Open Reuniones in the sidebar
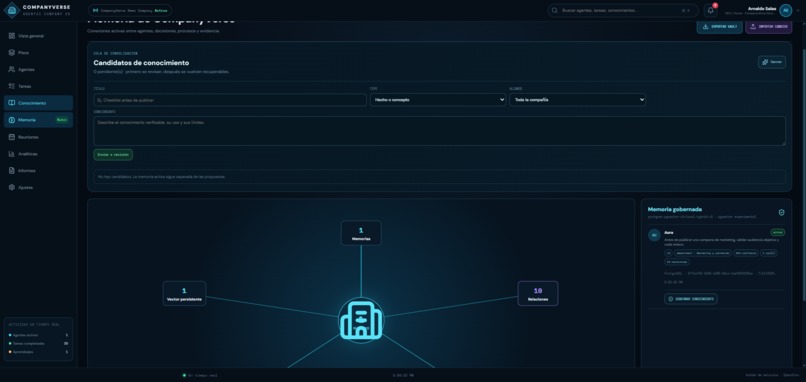This screenshot has height=382, width=806. point(38,137)
